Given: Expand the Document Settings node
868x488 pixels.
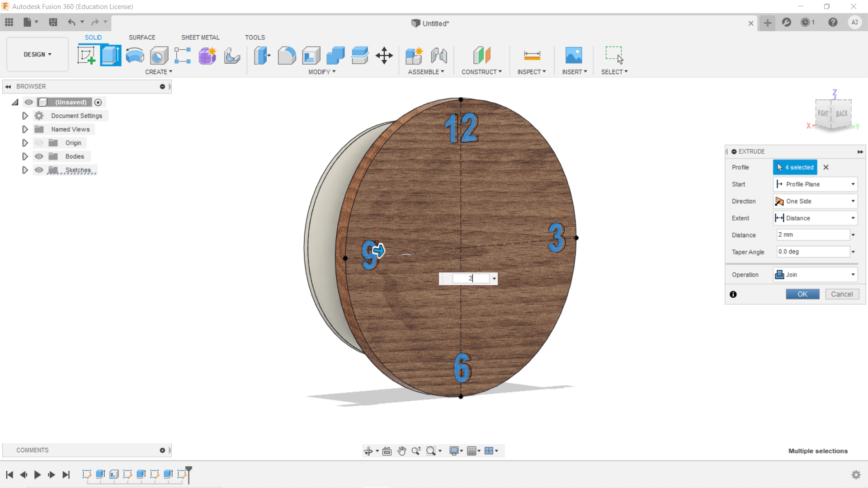Looking at the screenshot, I should (x=25, y=116).
